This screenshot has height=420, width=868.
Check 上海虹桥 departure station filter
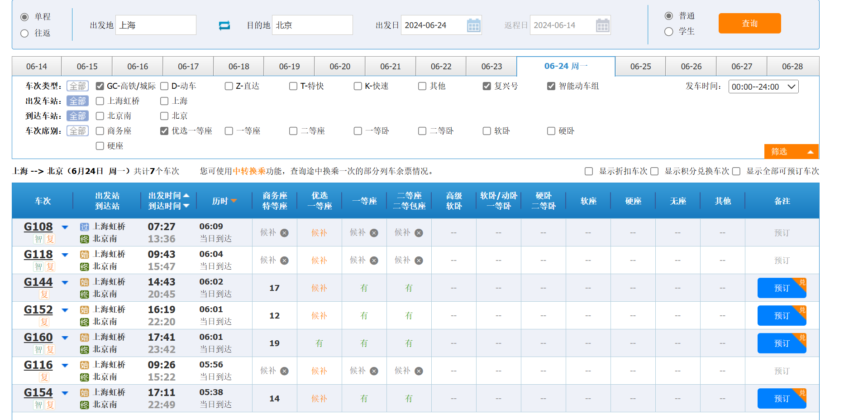tap(100, 101)
